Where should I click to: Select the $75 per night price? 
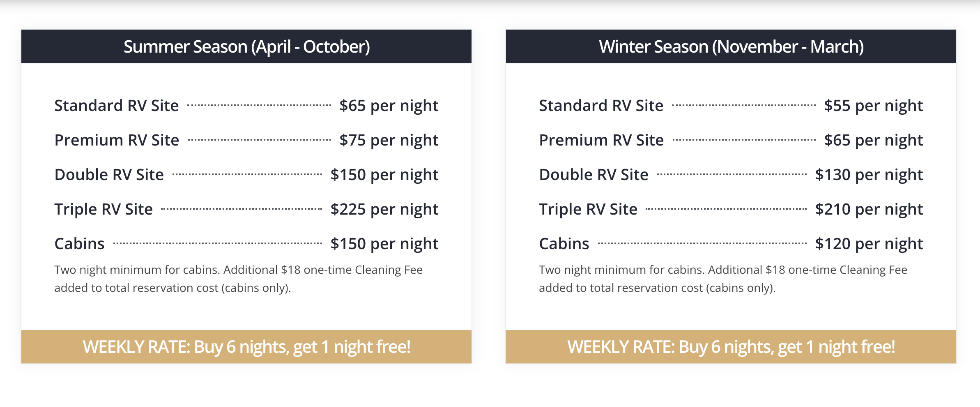coord(389,140)
